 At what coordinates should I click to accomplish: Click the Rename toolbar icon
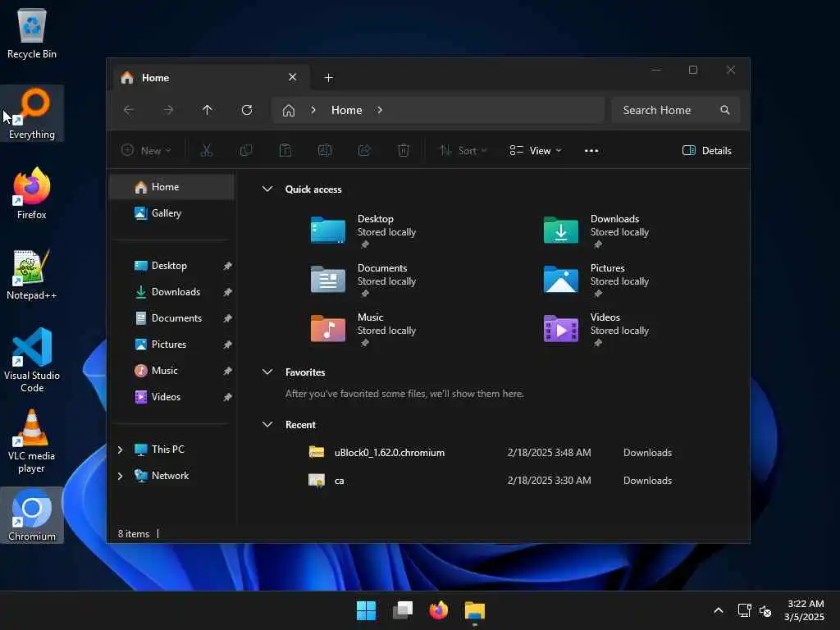tap(325, 151)
